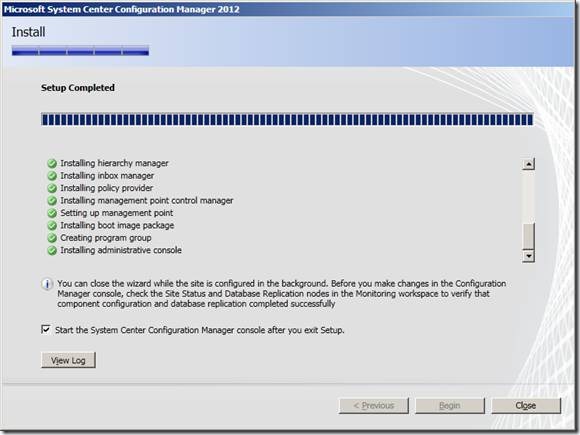Select the text Installing inbox manager
Image resolution: width=580 pixels, height=435 pixels.
107,176
